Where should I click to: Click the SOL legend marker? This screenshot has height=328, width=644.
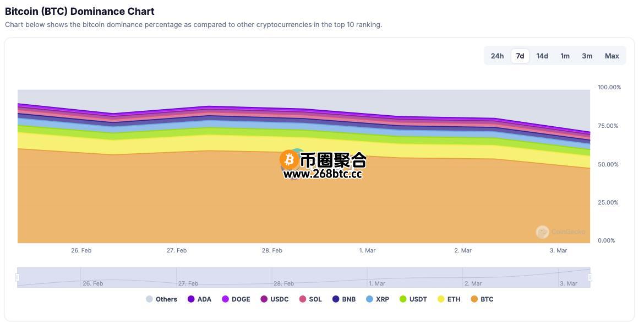303,299
